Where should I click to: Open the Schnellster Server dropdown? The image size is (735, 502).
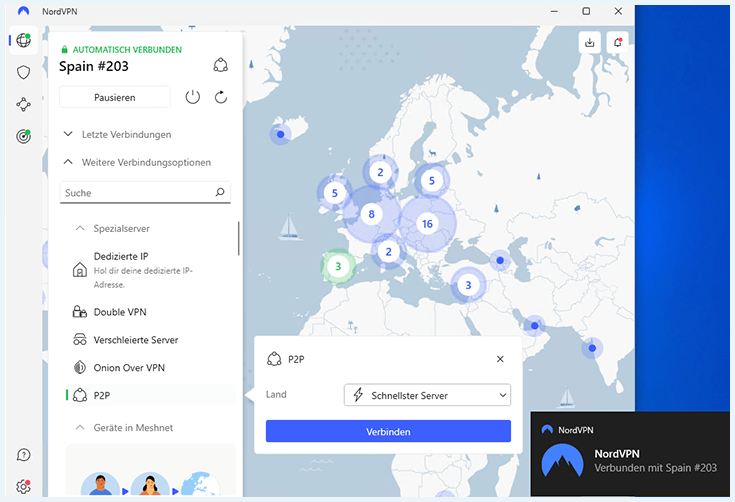[427, 395]
